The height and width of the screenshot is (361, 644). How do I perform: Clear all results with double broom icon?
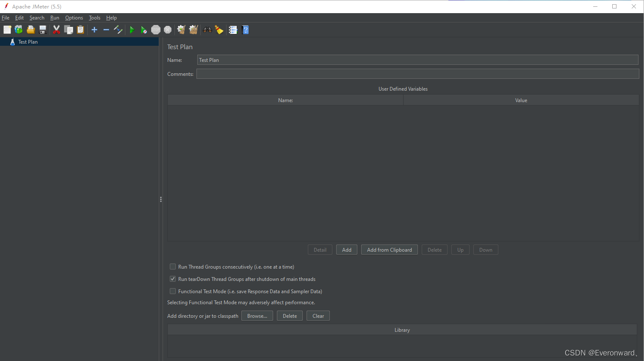point(193,30)
